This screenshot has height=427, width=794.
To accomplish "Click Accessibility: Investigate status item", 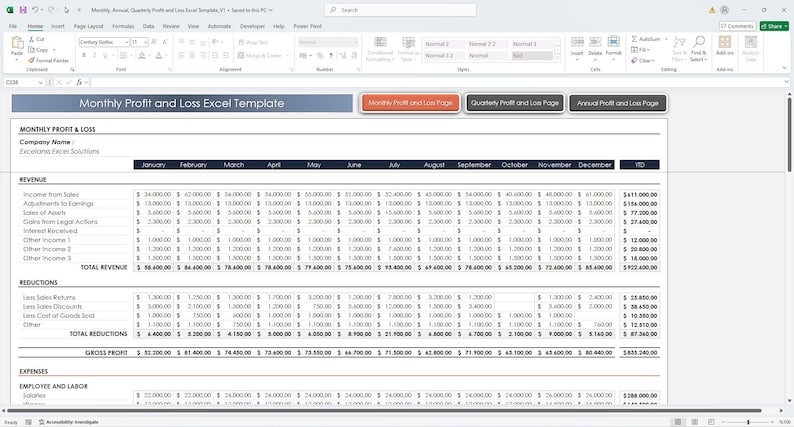I will (x=69, y=422).
